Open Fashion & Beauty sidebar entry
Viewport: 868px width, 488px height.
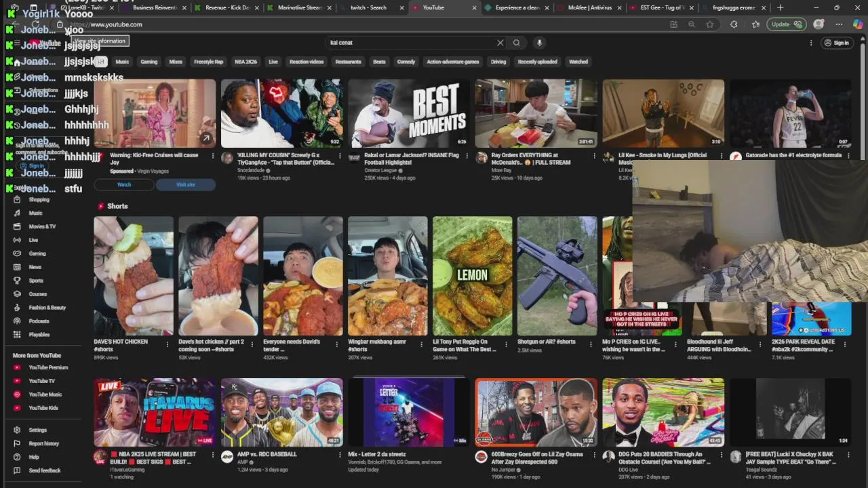point(47,308)
